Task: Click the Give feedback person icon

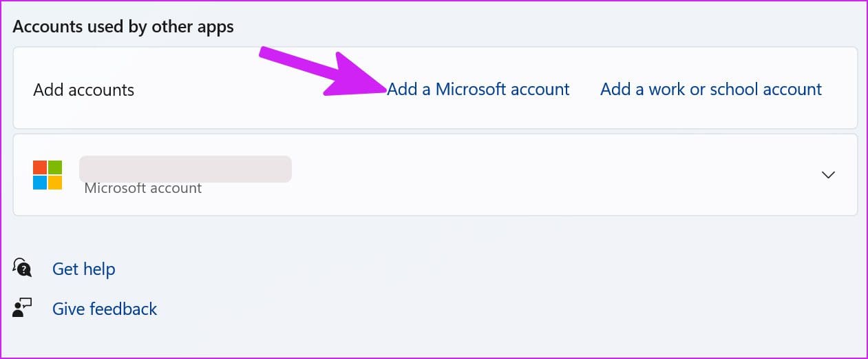Action: coord(22,308)
